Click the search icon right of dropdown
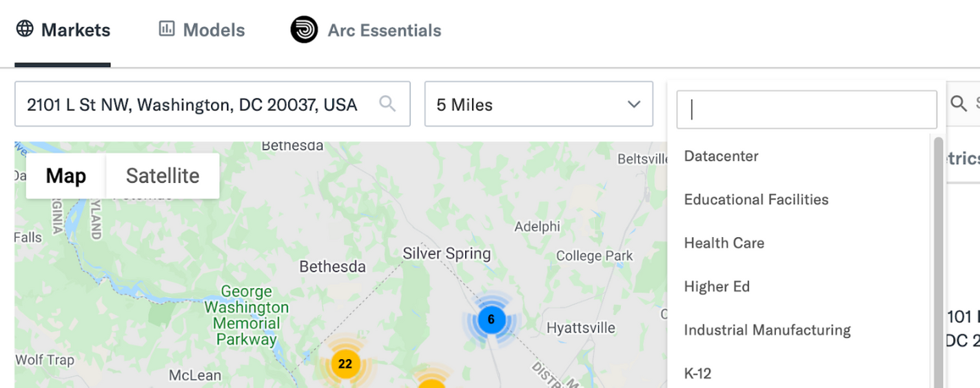The image size is (980, 388). [959, 103]
